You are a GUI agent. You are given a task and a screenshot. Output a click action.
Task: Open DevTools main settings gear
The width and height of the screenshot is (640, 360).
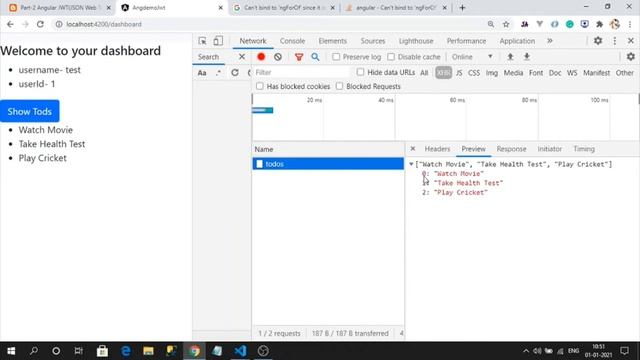click(x=598, y=41)
